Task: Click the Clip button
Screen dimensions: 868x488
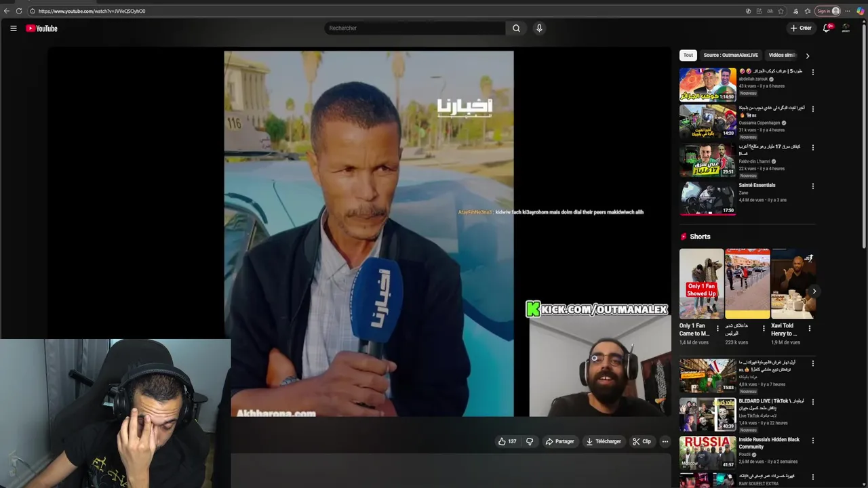Action: click(x=642, y=441)
